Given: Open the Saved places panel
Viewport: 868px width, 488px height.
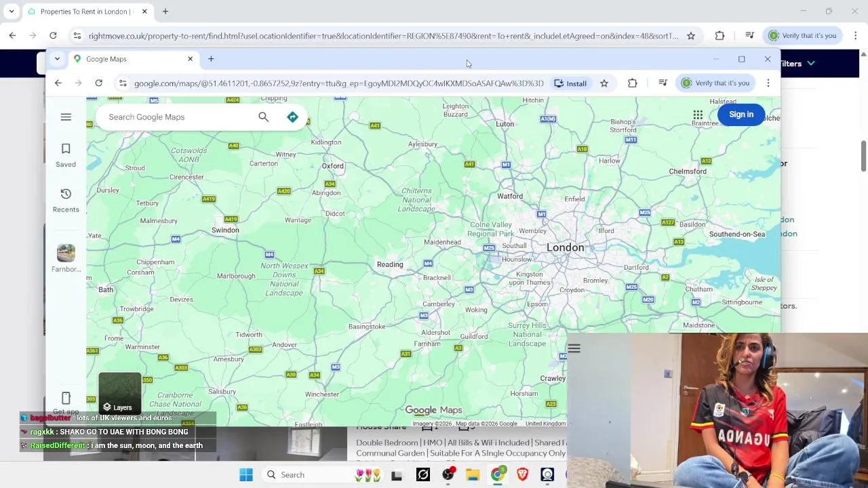Looking at the screenshot, I should pos(66,155).
